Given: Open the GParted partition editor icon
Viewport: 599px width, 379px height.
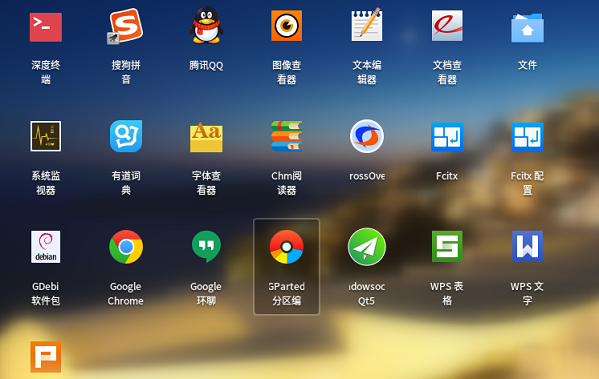Looking at the screenshot, I should pyautogui.click(x=287, y=247).
